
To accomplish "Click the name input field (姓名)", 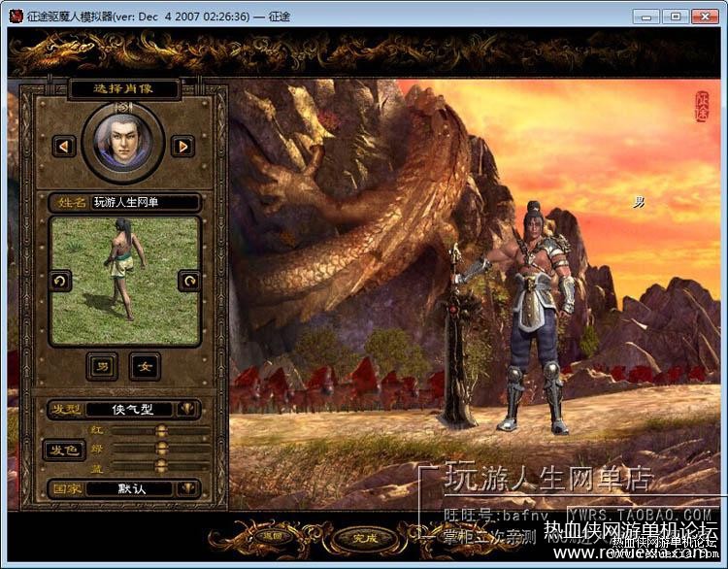I will click(x=144, y=202).
